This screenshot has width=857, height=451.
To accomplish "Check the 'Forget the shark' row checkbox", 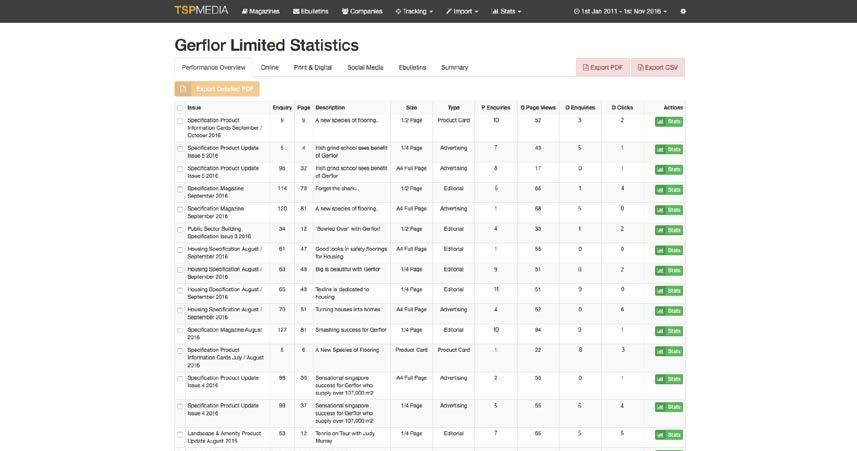I will (x=180, y=189).
